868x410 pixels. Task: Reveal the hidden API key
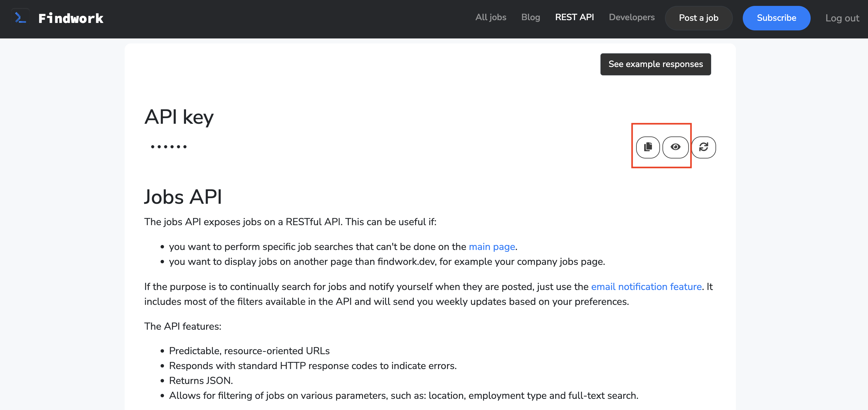click(x=675, y=147)
